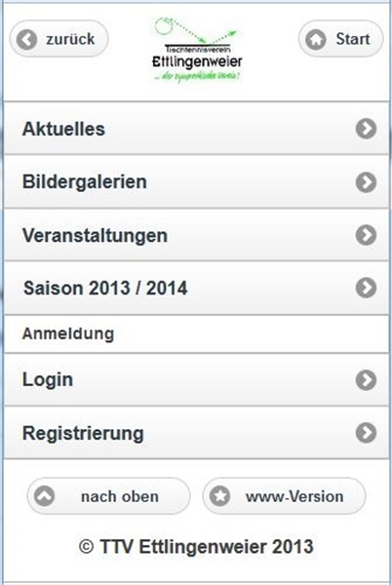The height and width of the screenshot is (585, 392).
Task: Tap the zurück button
Action: pyautogui.click(x=59, y=39)
